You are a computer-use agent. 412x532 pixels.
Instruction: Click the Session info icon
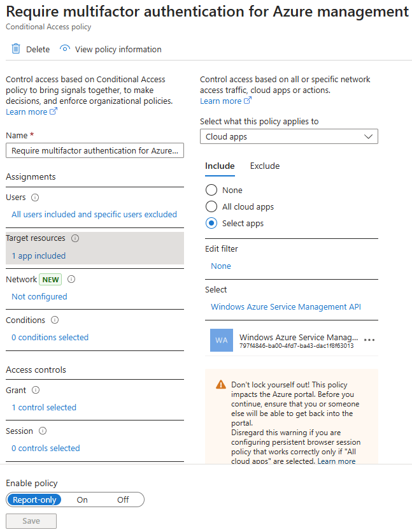pyautogui.click(x=43, y=431)
